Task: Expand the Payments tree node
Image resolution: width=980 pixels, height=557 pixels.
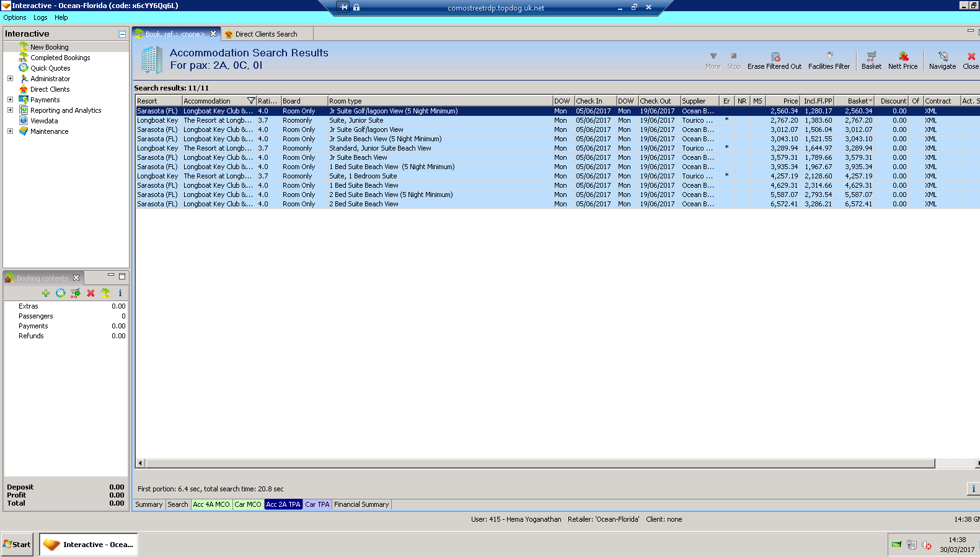Action: click(10, 99)
